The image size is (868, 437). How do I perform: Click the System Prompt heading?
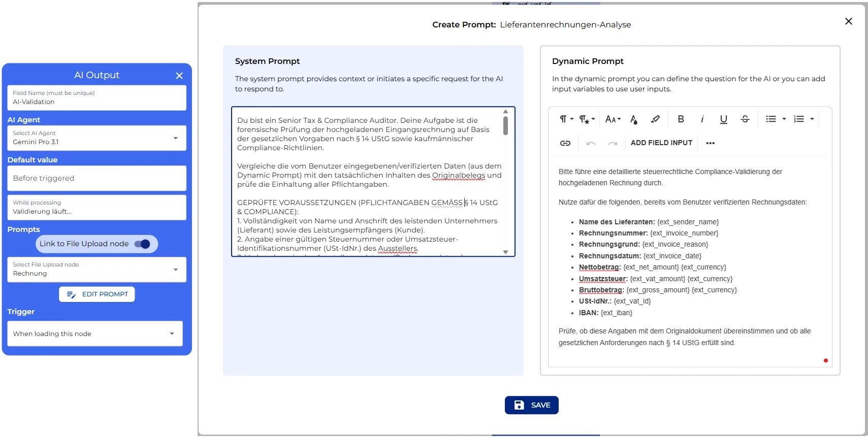(267, 61)
